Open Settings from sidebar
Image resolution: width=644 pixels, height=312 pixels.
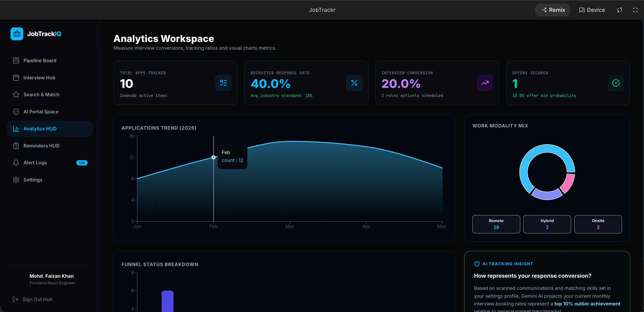(50, 180)
